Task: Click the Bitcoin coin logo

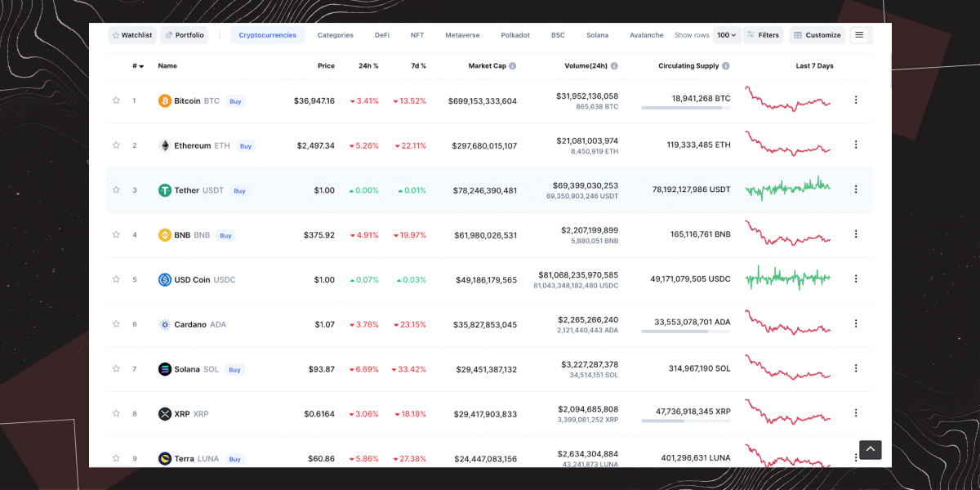Action: click(x=165, y=101)
